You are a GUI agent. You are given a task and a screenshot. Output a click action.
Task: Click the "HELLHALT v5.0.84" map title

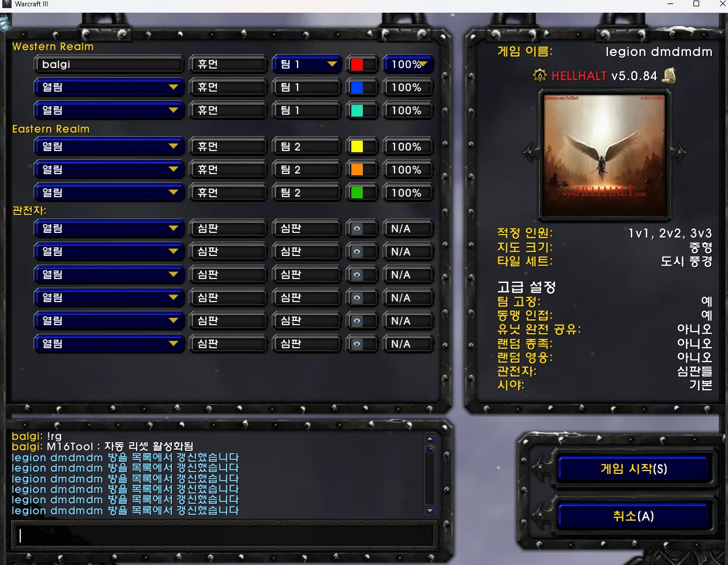coord(604,76)
